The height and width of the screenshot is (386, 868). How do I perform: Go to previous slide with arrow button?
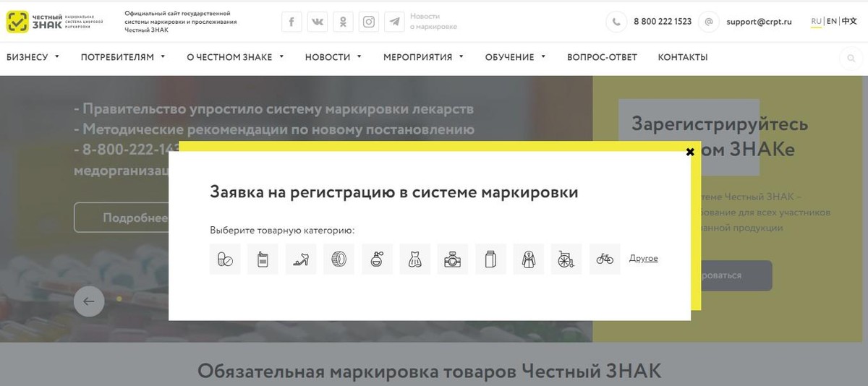pos(89,301)
